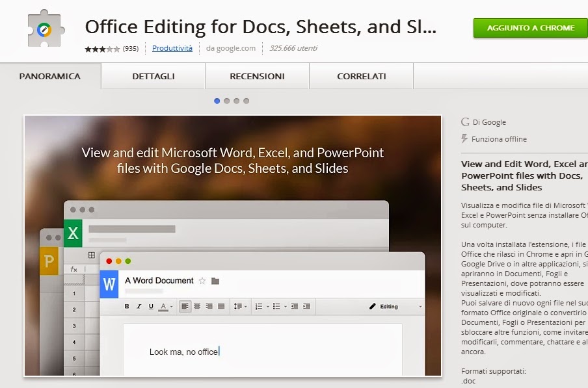Click the Office Editing for Docs title

pos(261,27)
